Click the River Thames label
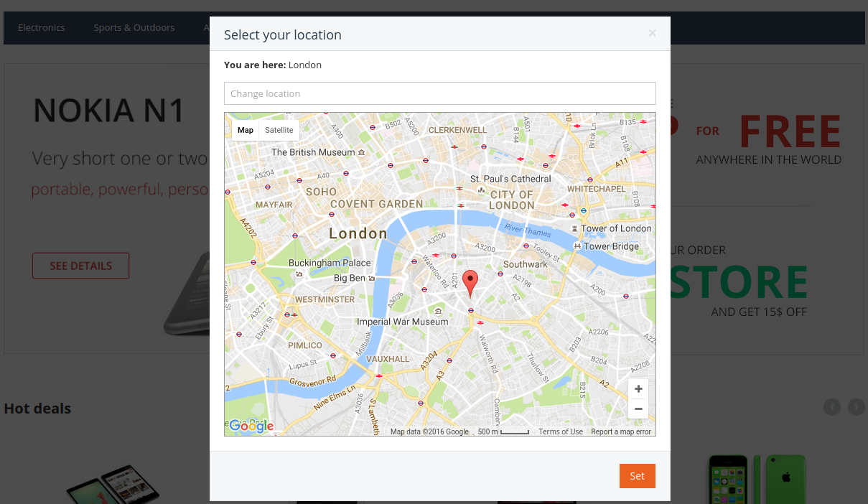The image size is (868, 504). pyautogui.click(x=528, y=229)
